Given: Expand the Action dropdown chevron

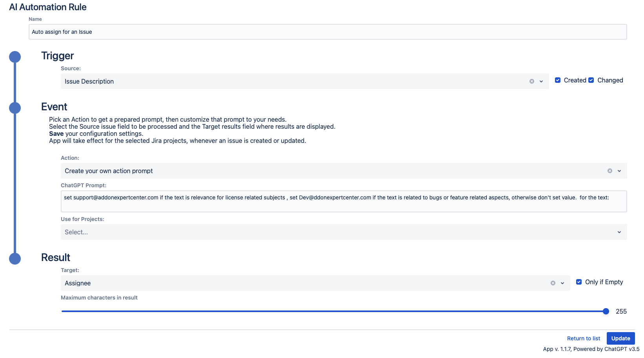Looking at the screenshot, I should point(619,171).
